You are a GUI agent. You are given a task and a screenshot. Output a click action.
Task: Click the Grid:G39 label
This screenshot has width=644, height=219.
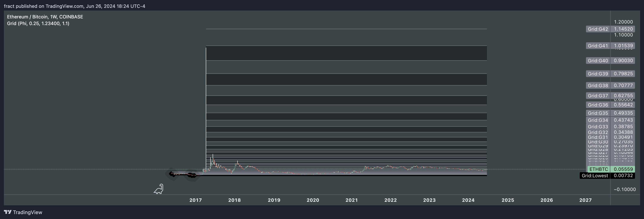598,74
